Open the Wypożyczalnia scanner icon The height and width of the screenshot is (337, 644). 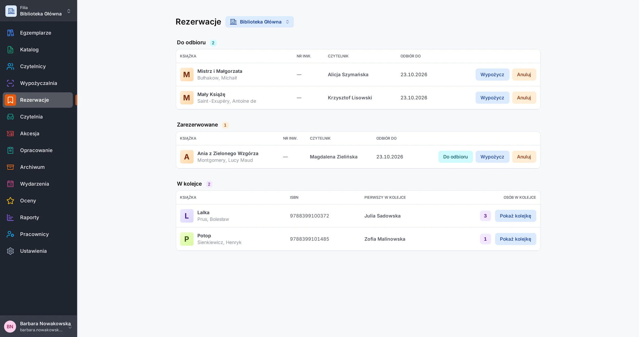point(10,83)
